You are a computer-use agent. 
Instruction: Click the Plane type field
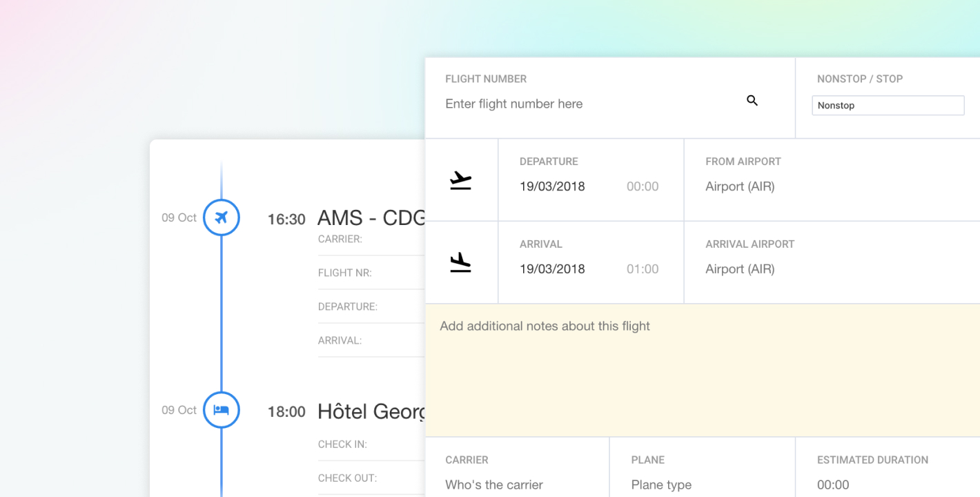(661, 485)
